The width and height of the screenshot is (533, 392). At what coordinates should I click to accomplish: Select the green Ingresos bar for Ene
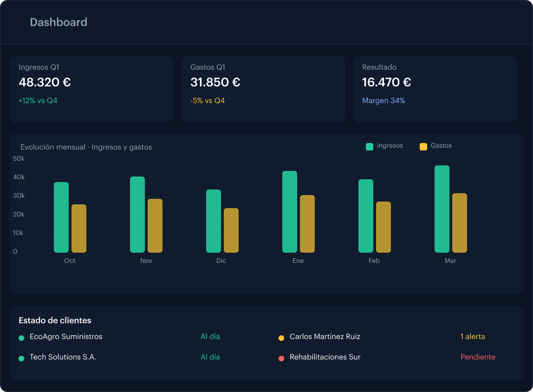(x=290, y=212)
